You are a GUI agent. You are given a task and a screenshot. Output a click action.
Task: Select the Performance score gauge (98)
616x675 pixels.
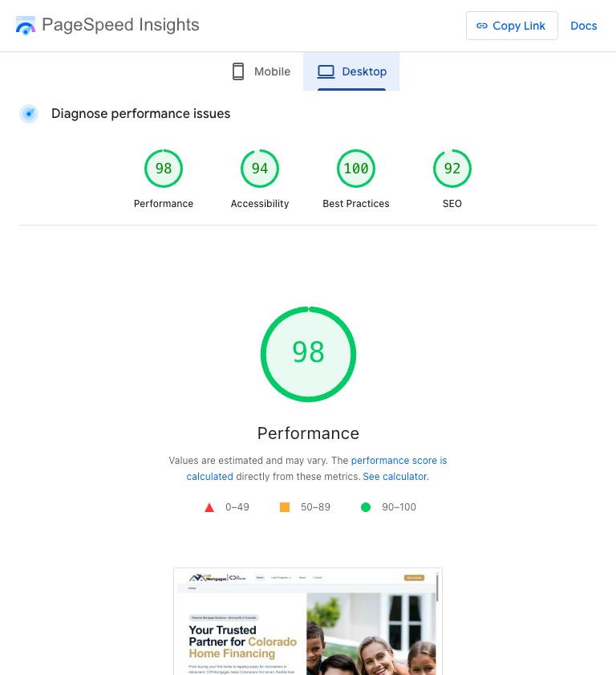point(164,169)
